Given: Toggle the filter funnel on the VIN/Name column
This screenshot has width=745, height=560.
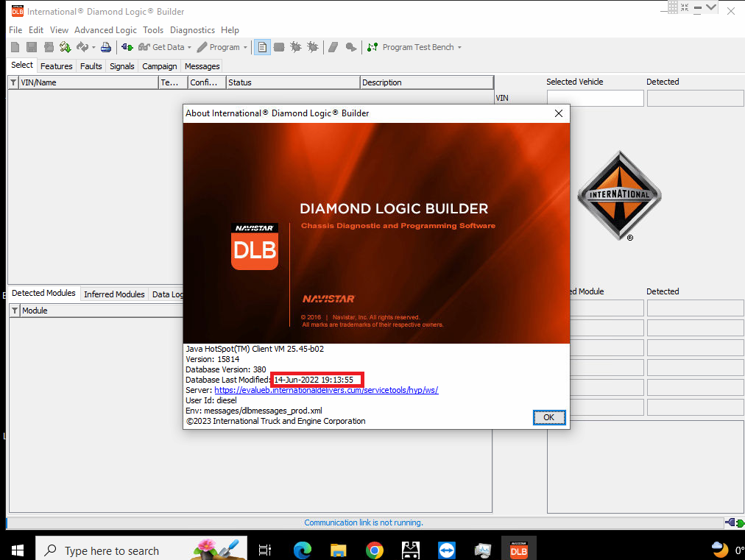Looking at the screenshot, I should click(x=13, y=82).
